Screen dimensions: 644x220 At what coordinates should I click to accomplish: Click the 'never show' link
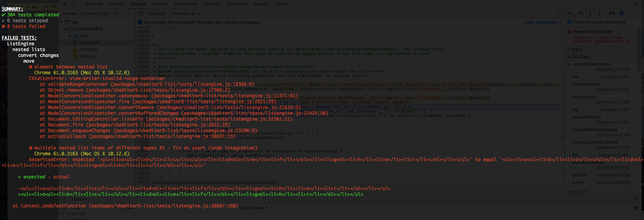(547, 22)
